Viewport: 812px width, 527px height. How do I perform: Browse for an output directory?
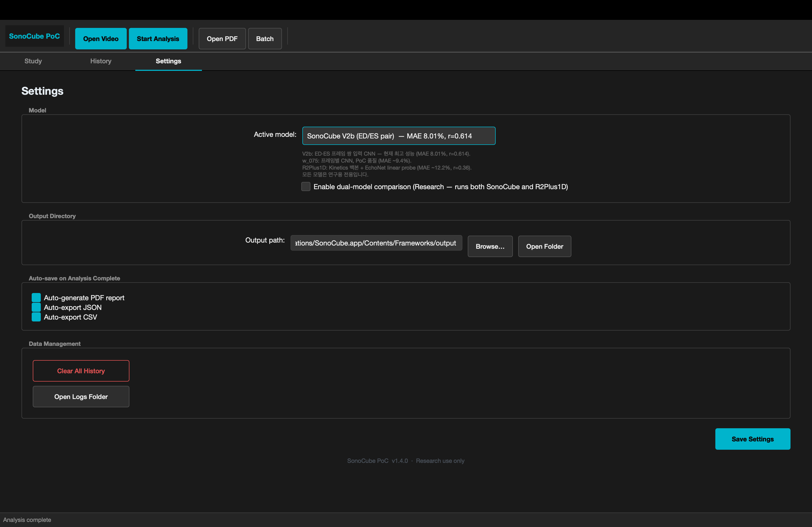[490, 246]
